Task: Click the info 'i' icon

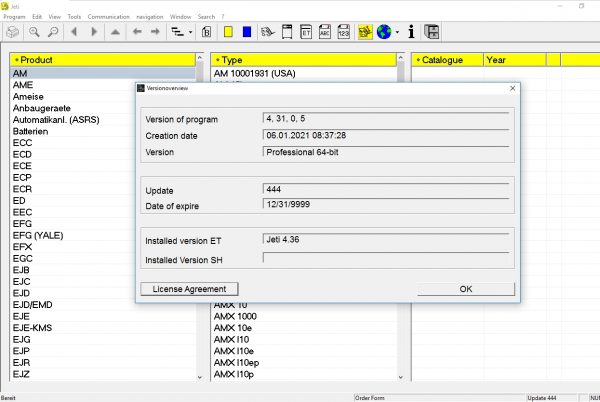Action: point(411,32)
